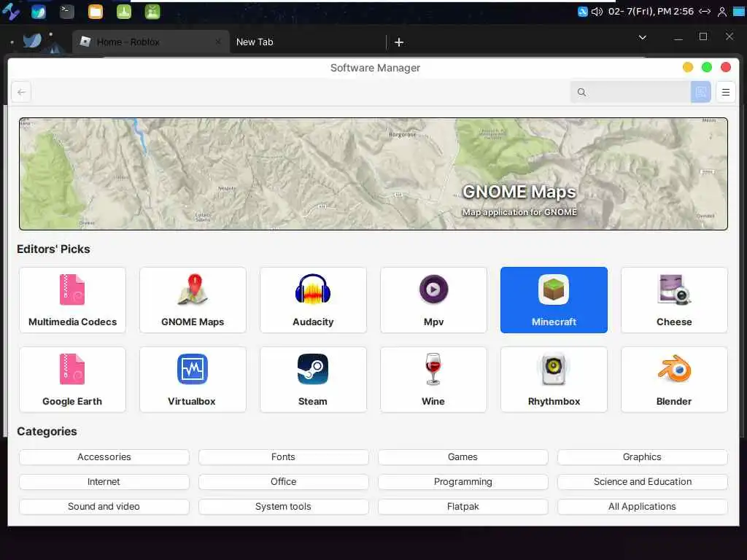Select the Rhythmbox app tile
Screen dimensions: 747x560
coord(554,379)
